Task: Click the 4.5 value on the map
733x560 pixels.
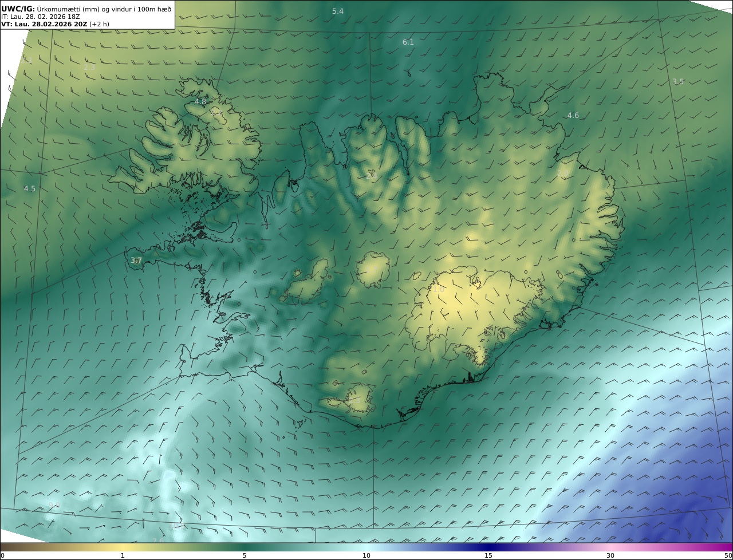Action: 29,188
